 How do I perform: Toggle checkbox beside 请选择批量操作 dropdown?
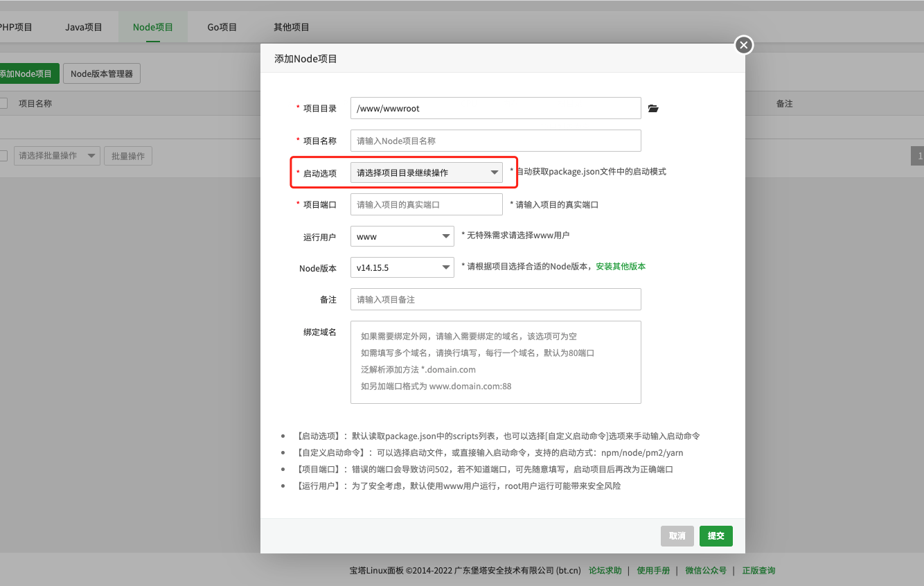[3, 156]
